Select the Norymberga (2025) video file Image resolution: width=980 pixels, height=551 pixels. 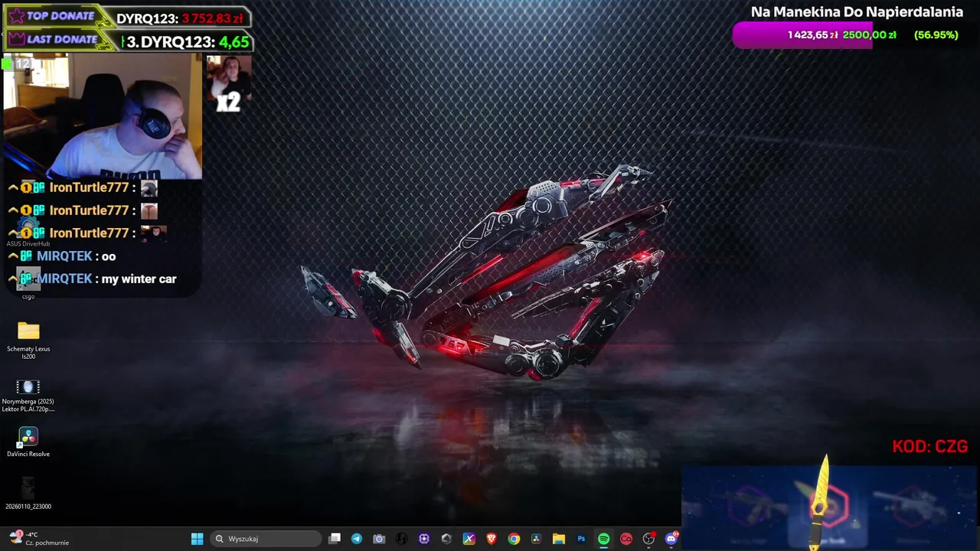tap(28, 396)
